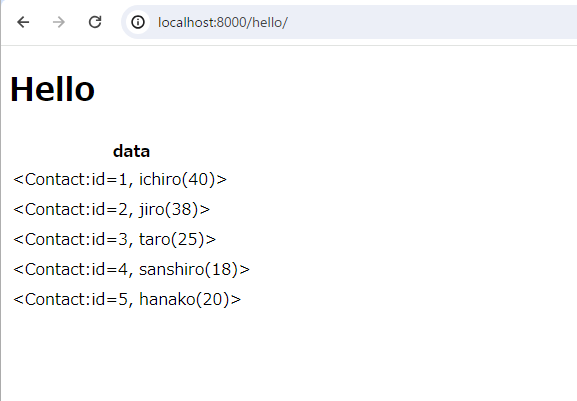
Task: Reload the page with refresh icon
Action: 95,22
